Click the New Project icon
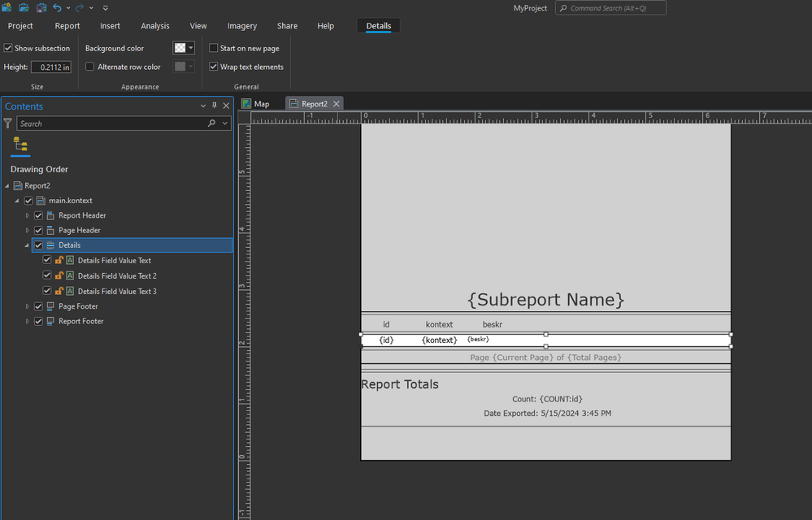Viewport: 812px width, 520px height. pyautogui.click(x=7, y=8)
